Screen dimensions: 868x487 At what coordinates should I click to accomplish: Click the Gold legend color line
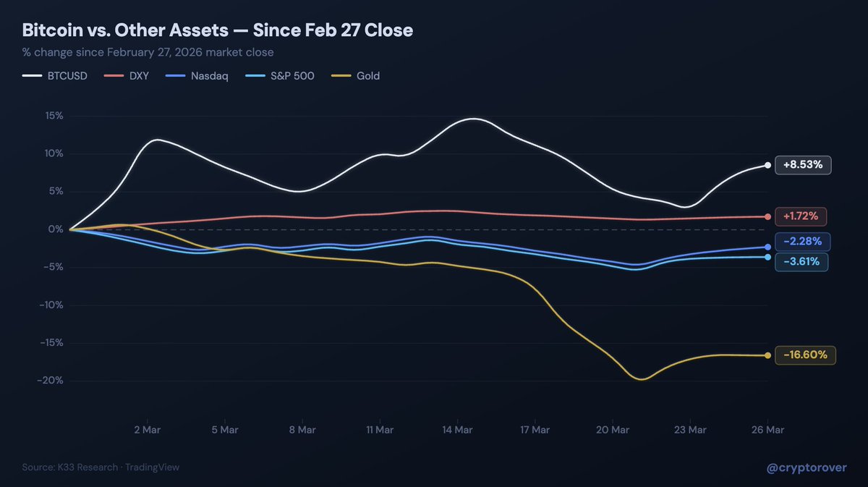click(x=341, y=75)
